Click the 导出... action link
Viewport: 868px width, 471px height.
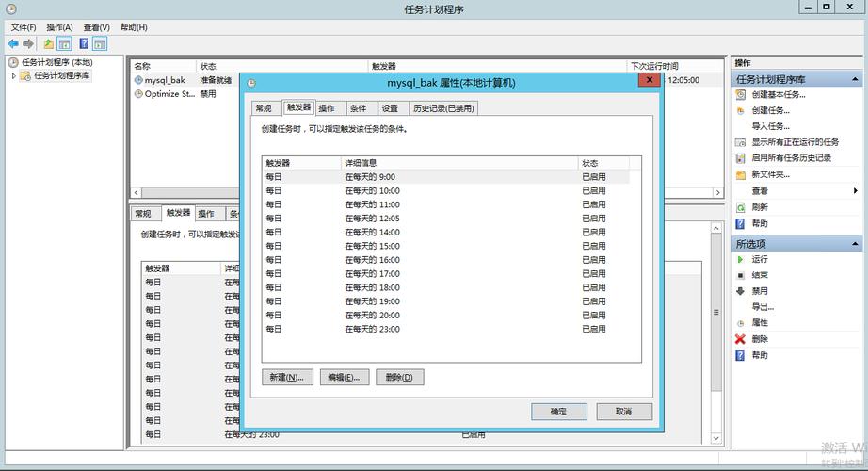pos(763,307)
